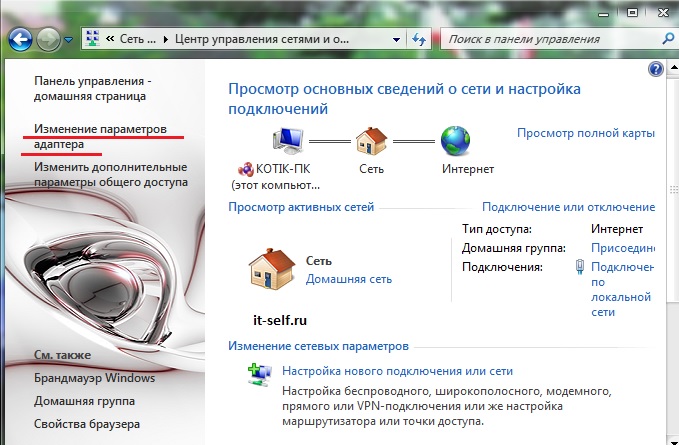
Task: Select the 'Сеть ...' breadcrumb segment
Action: tap(137, 39)
